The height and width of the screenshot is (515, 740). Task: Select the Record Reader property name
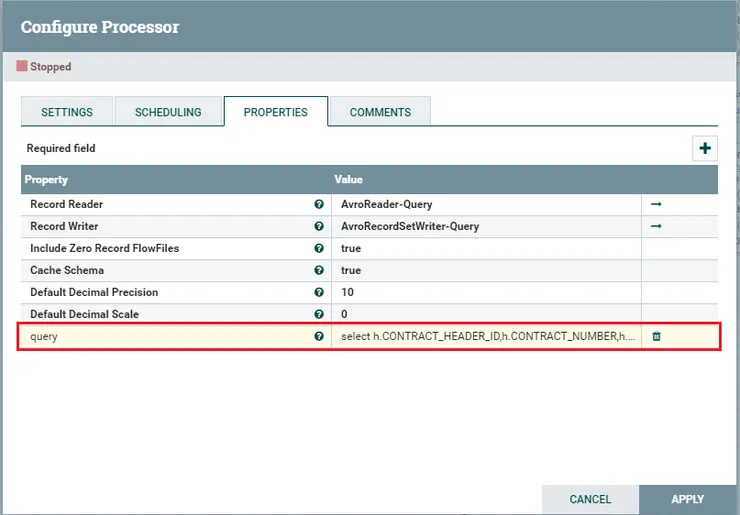tap(67, 204)
